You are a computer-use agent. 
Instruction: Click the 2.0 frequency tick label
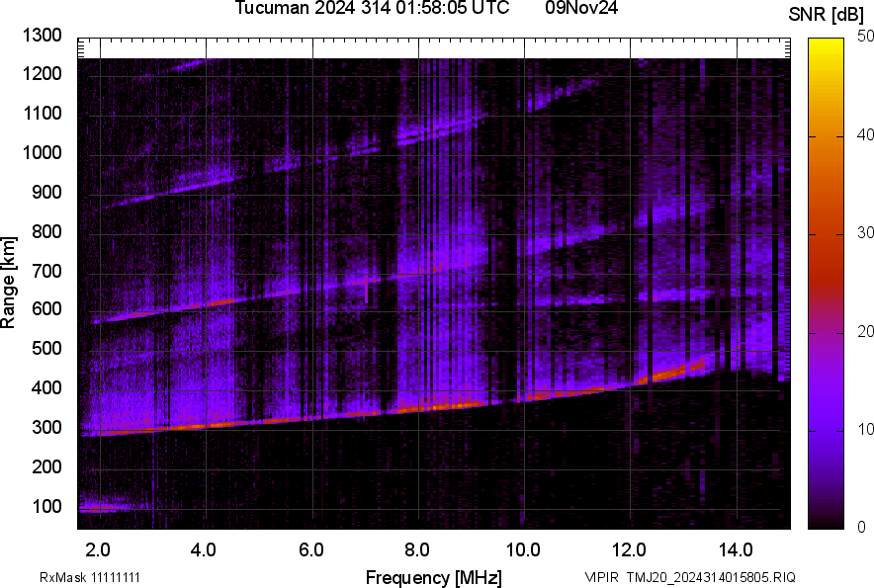98,549
